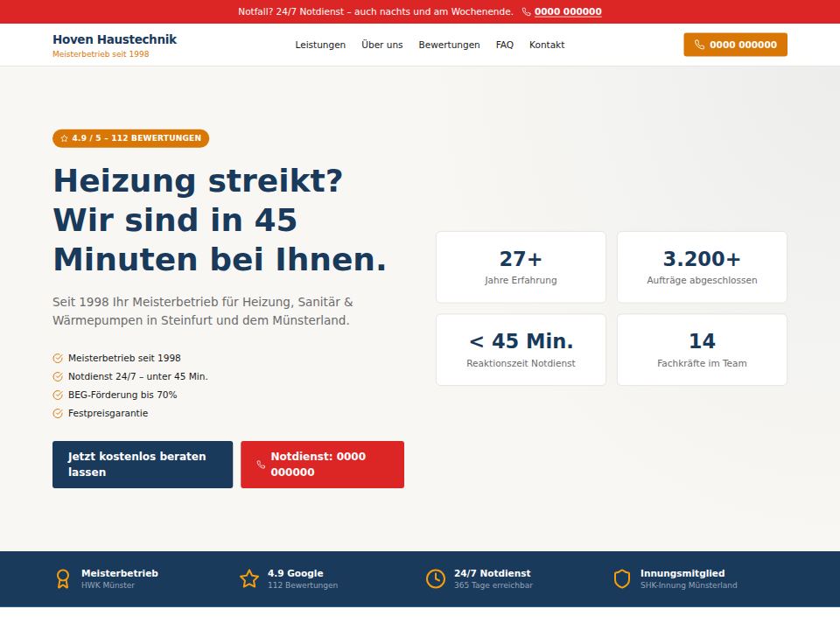Click Notfall? 24/7 Notdienst banner text
Image resolution: width=840 pixels, height=630 pixels.
375,11
